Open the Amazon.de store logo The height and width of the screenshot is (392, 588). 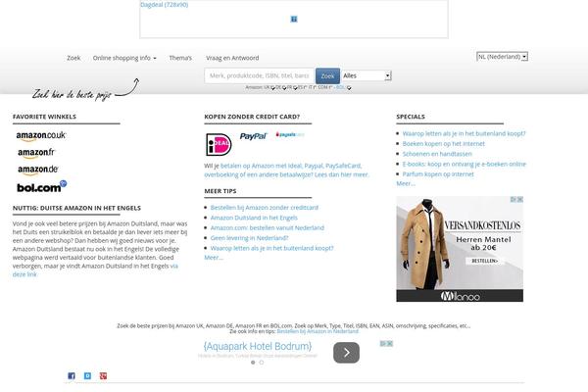point(38,170)
